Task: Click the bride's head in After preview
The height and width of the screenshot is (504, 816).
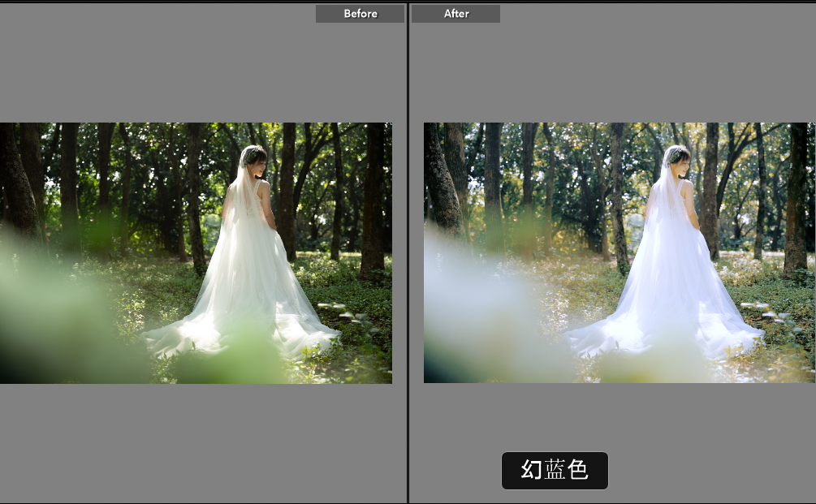Action: pyautogui.click(x=677, y=158)
